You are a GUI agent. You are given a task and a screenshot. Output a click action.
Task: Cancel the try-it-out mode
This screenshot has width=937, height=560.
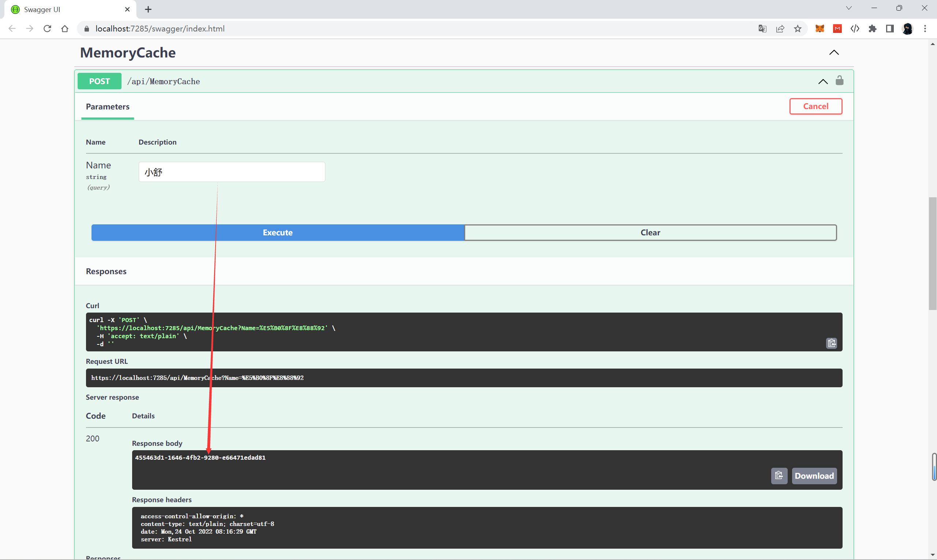(815, 107)
